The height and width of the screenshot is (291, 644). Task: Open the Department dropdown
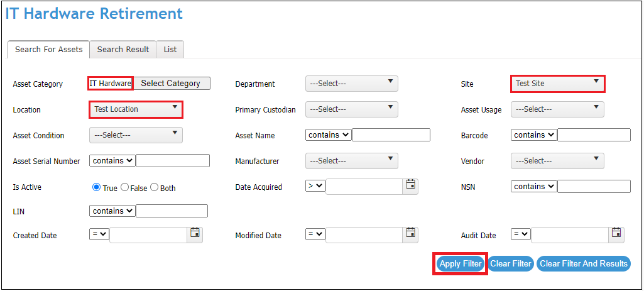pos(352,84)
